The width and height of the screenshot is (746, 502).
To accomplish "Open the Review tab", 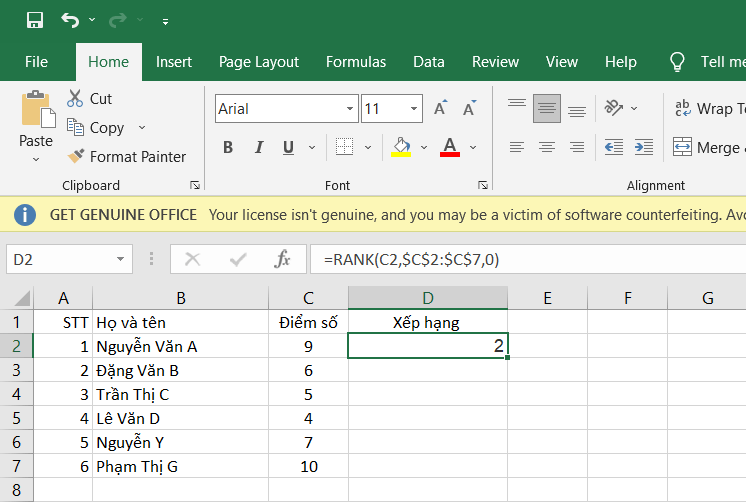I will tap(495, 62).
